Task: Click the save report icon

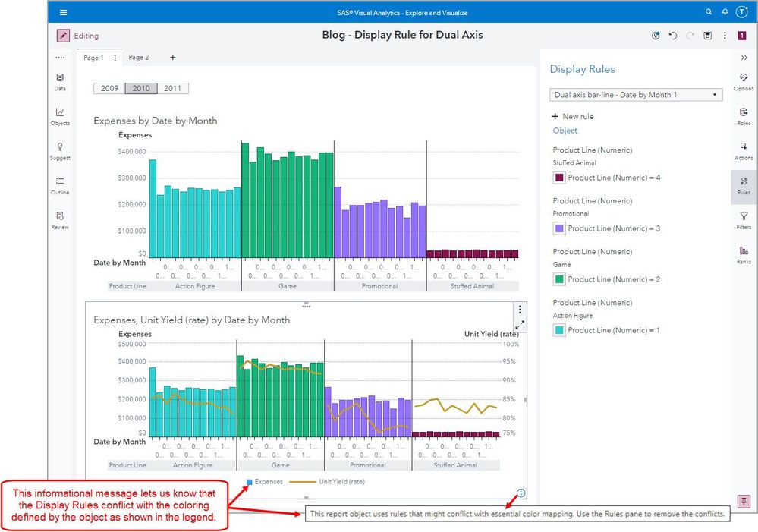Action: point(707,36)
